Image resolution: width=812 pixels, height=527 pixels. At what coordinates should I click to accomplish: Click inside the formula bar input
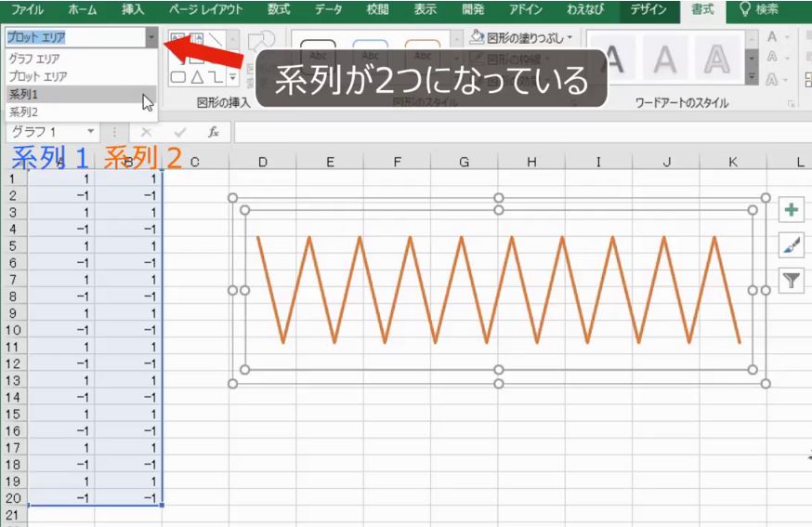pos(522,132)
